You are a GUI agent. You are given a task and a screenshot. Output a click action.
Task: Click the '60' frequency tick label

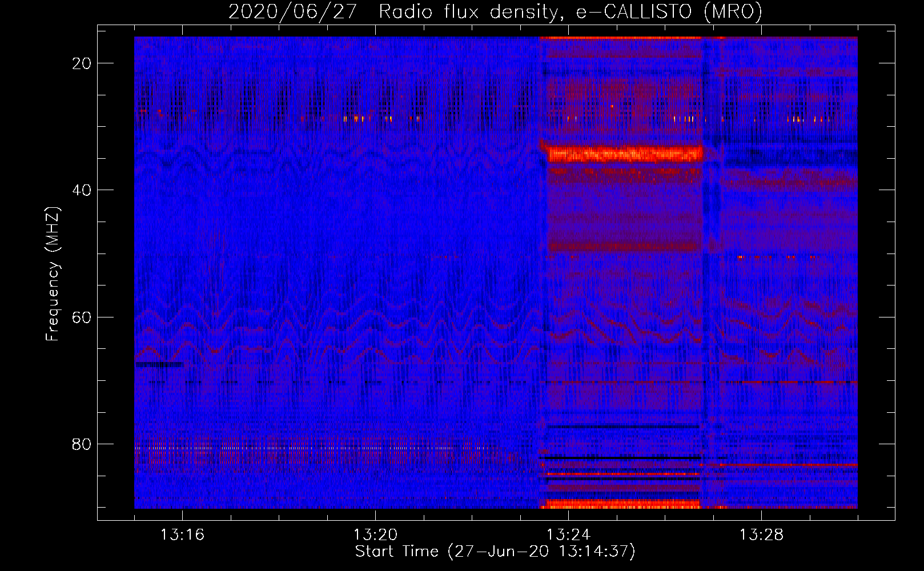pos(82,317)
